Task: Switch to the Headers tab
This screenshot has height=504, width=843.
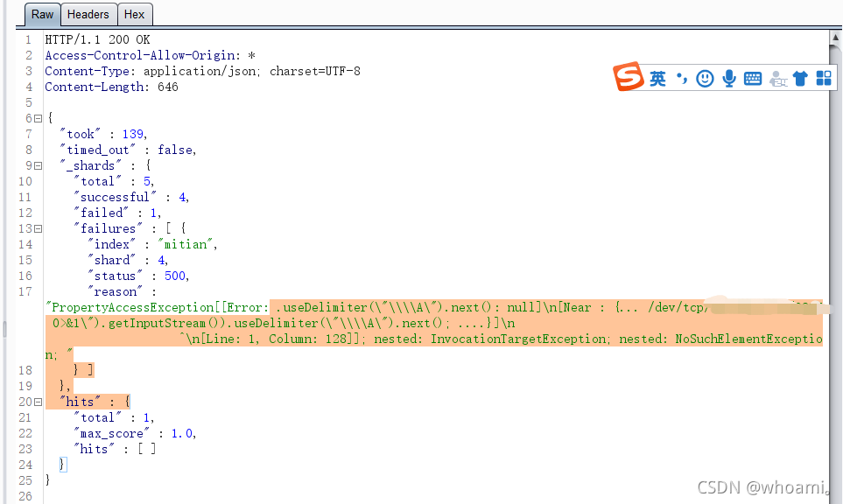Action: [88, 14]
